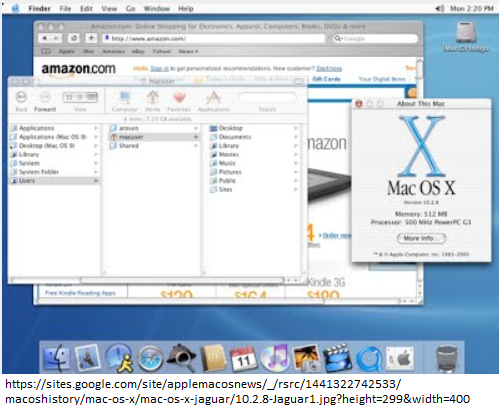
Task: Open Favorites heart in Finder toolbar
Action: (x=179, y=98)
